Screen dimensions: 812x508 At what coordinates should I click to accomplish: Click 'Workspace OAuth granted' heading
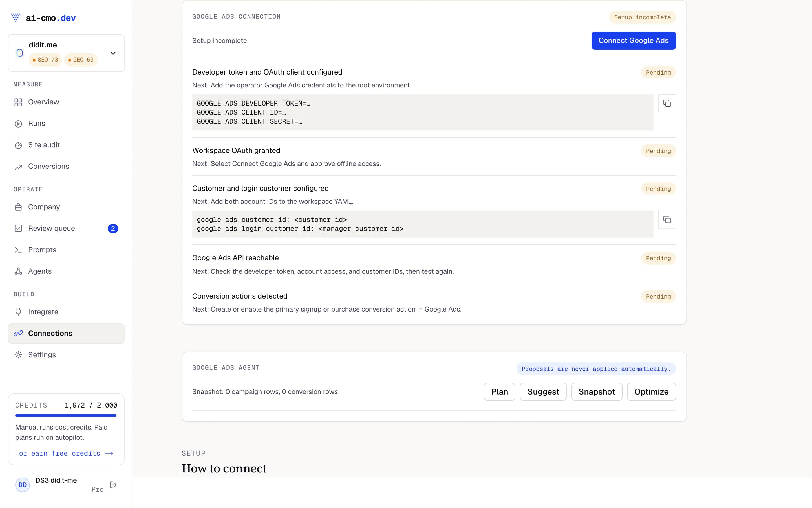pos(236,150)
